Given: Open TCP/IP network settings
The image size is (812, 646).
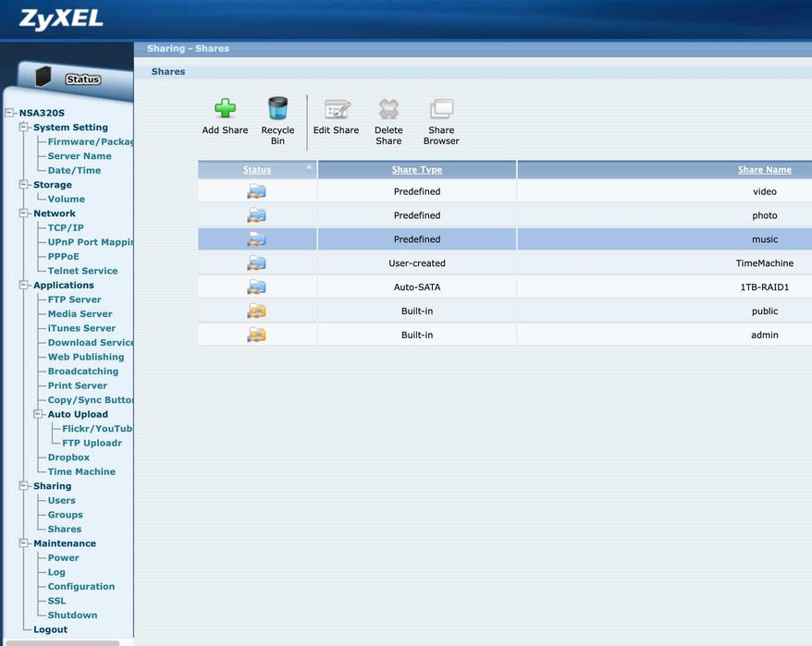Looking at the screenshot, I should click(x=66, y=227).
